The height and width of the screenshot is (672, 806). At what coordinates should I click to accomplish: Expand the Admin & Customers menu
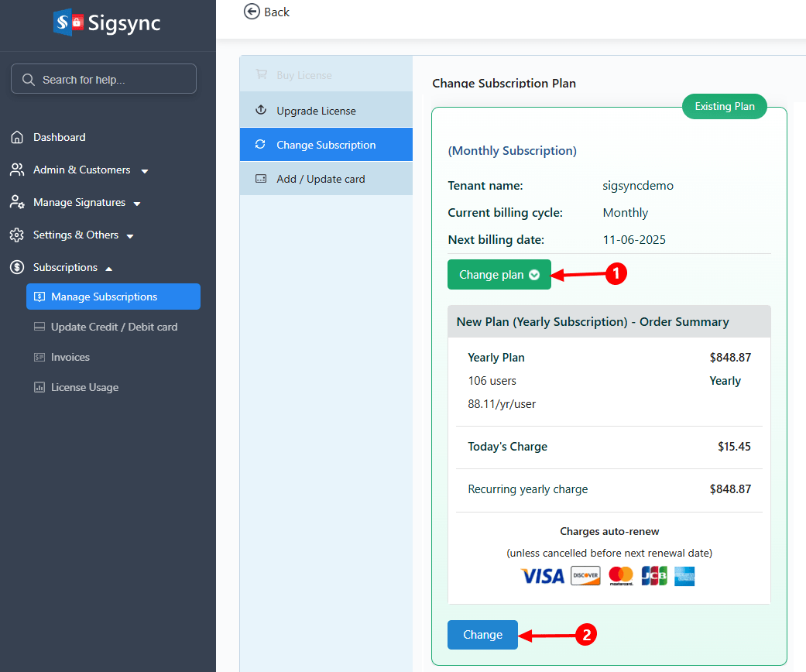tap(144, 170)
